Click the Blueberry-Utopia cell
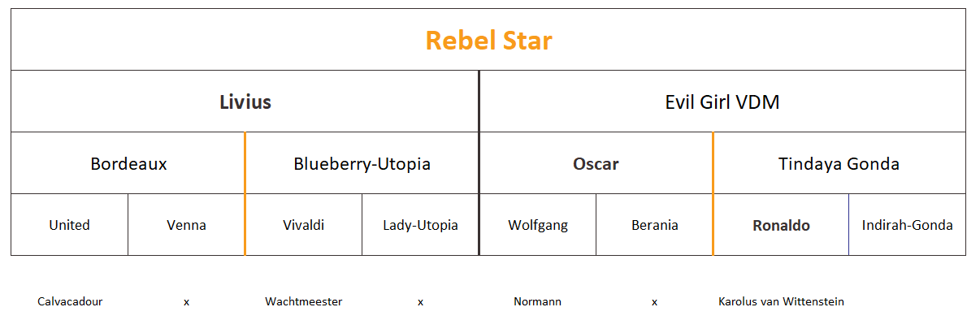The image size is (980, 320). pos(362,163)
